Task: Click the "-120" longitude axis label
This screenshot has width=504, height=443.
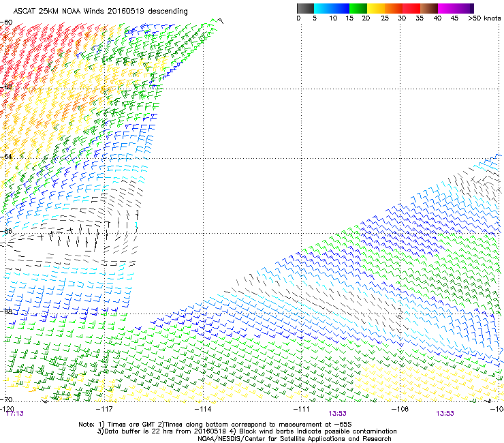Action: 7,409
